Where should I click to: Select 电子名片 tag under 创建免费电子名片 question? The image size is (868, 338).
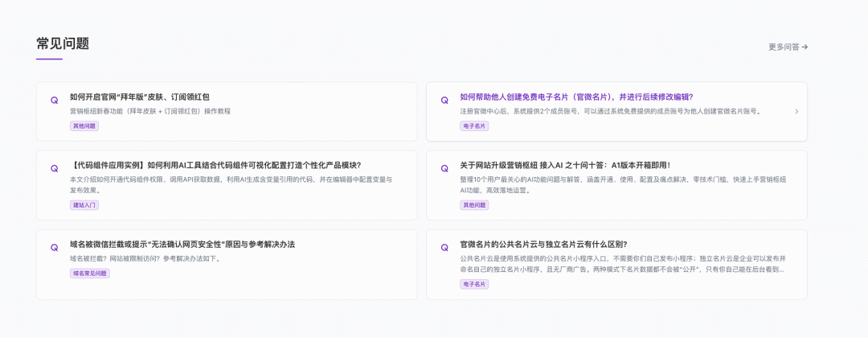click(x=474, y=126)
